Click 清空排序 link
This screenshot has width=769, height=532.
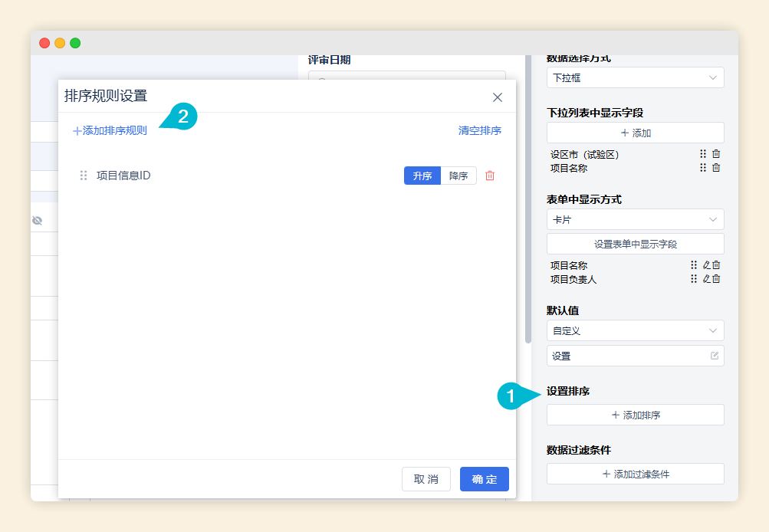click(x=480, y=130)
